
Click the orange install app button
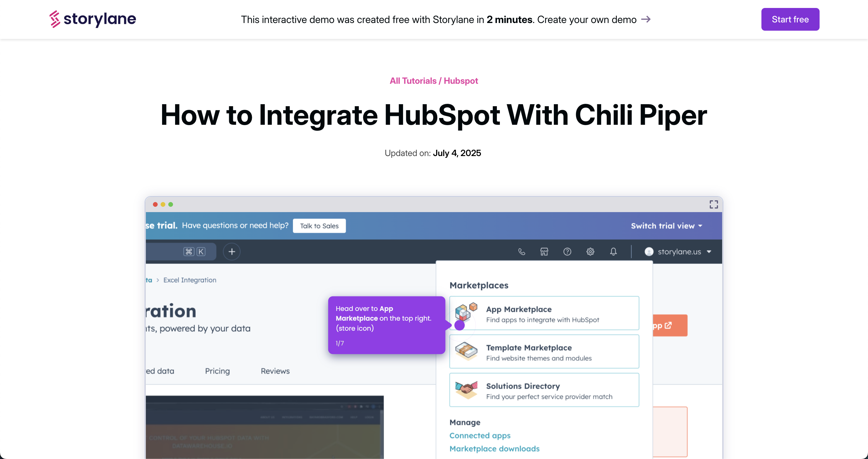670,326
